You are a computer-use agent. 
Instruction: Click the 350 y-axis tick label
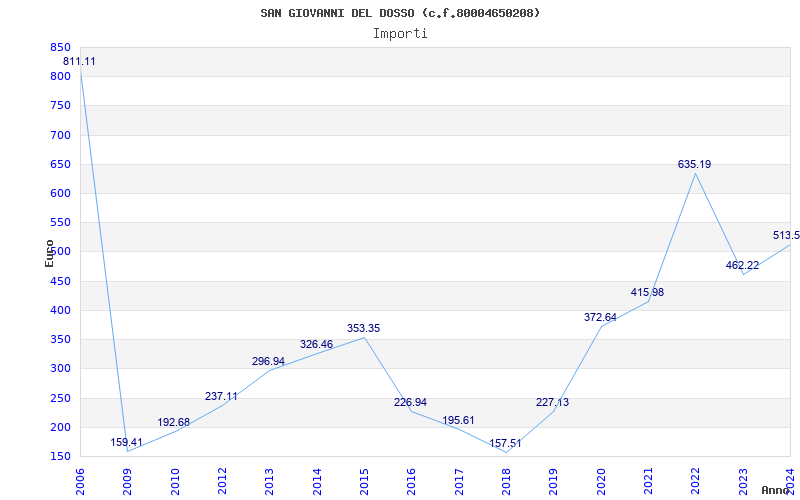(x=60, y=339)
